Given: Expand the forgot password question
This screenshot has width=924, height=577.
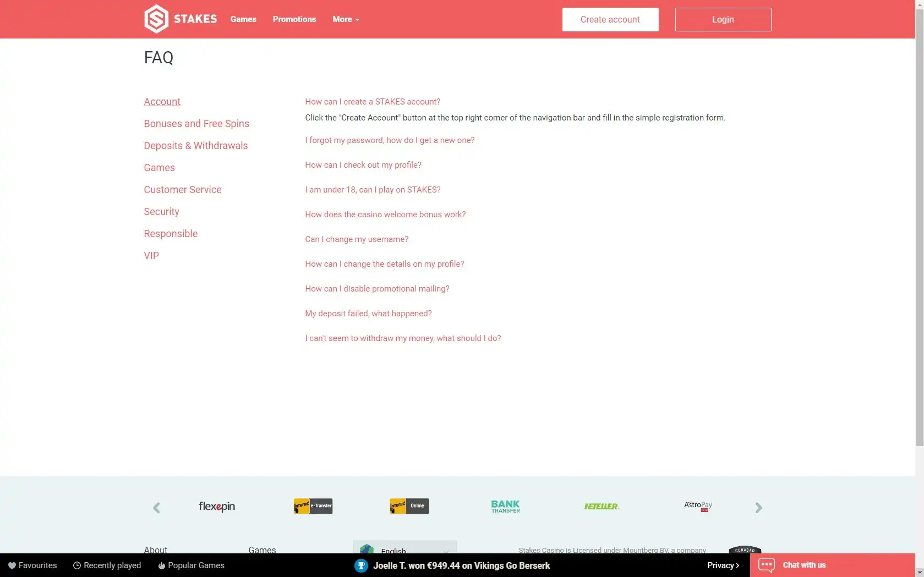Looking at the screenshot, I should [x=390, y=140].
